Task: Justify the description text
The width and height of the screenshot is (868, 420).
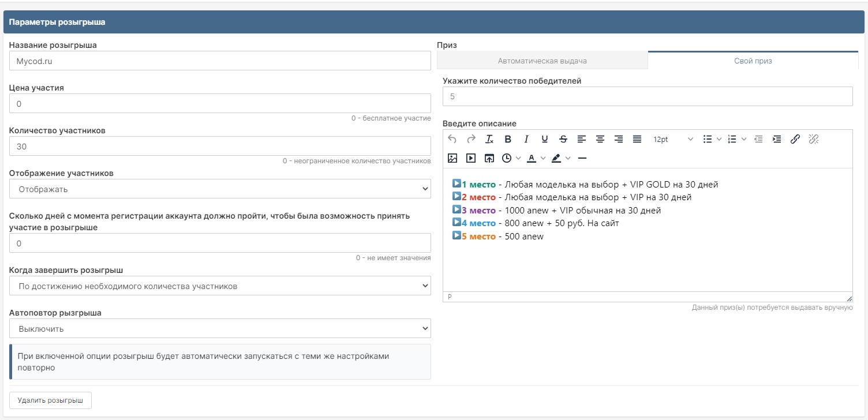Action: coord(637,139)
